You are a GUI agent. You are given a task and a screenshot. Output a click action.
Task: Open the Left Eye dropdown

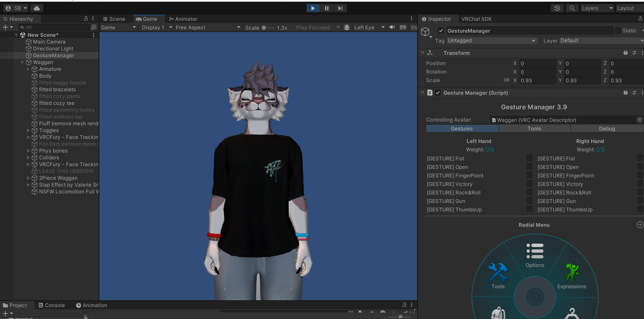coord(369,28)
